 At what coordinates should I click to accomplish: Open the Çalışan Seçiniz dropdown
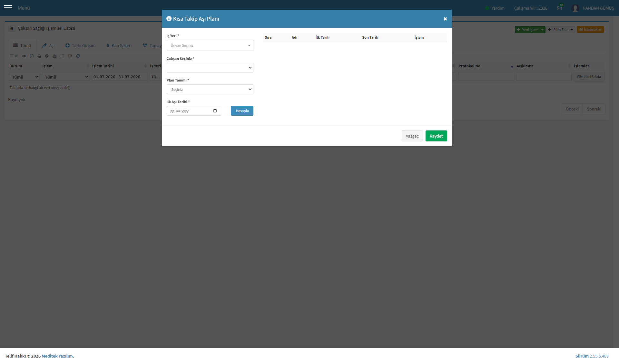[210, 68]
